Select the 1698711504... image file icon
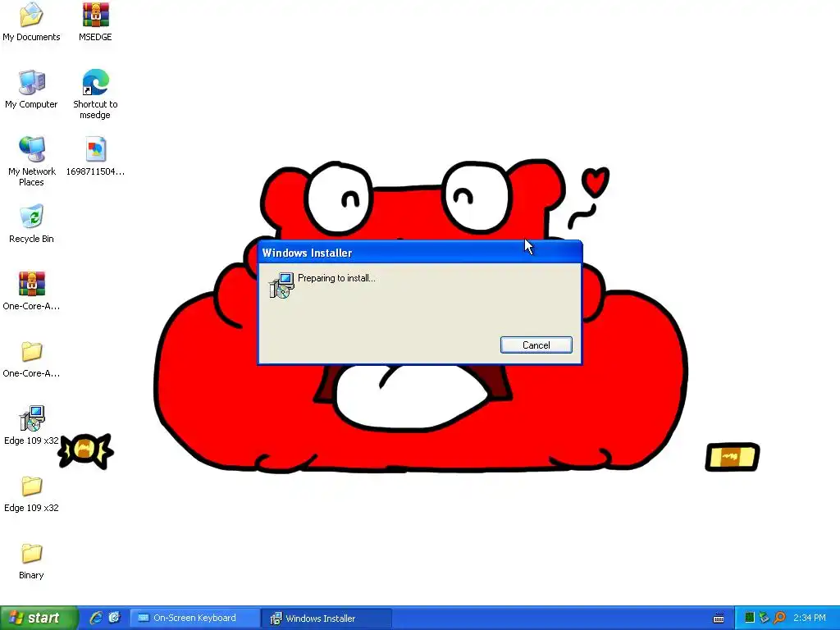Screen dimensions: 840x630 [95, 149]
